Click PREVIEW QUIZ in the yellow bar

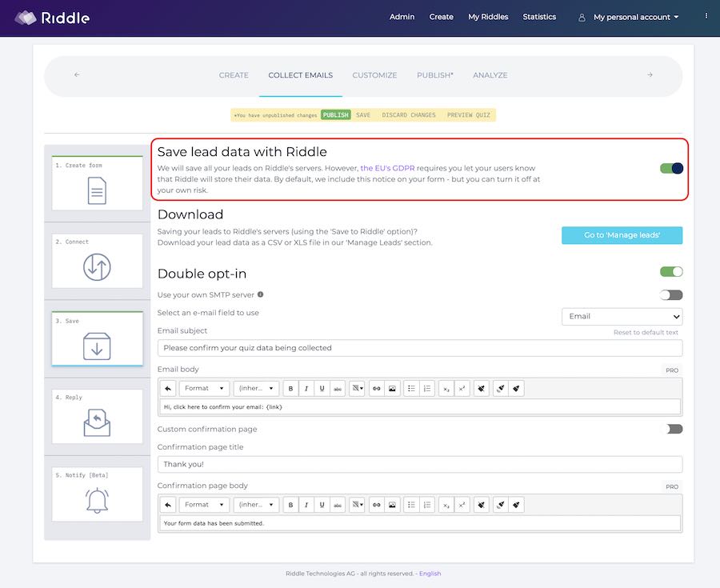[468, 114]
